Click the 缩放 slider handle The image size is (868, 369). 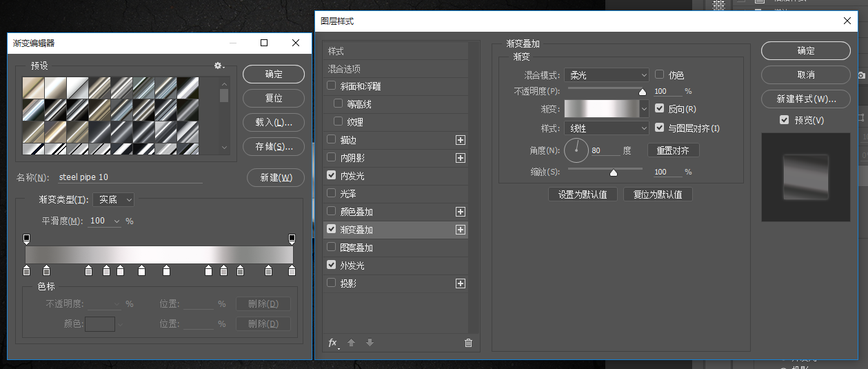click(x=613, y=172)
